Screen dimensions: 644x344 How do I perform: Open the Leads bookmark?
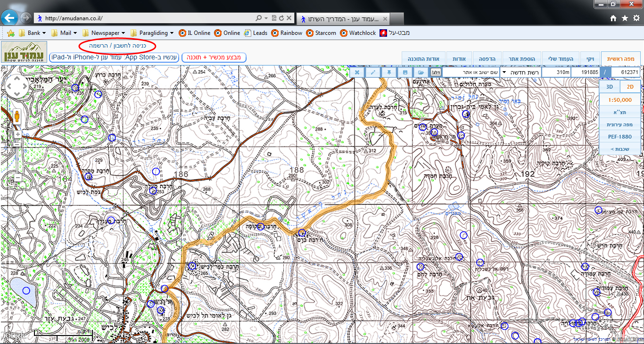click(x=256, y=33)
